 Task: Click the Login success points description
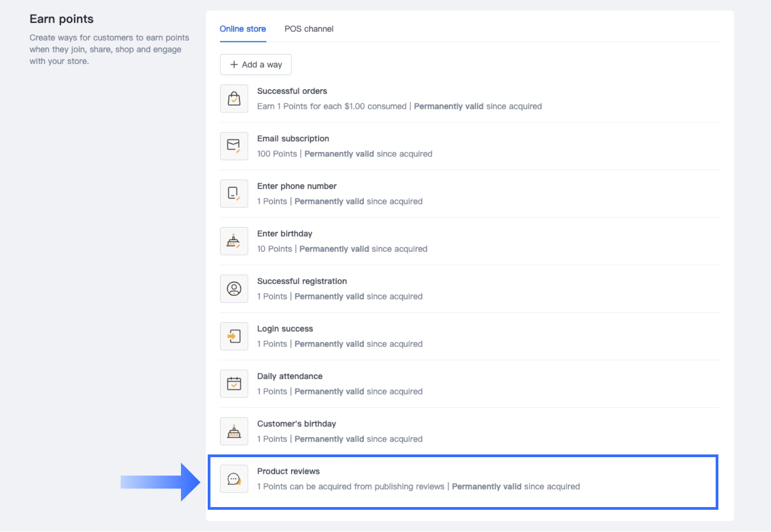(340, 344)
